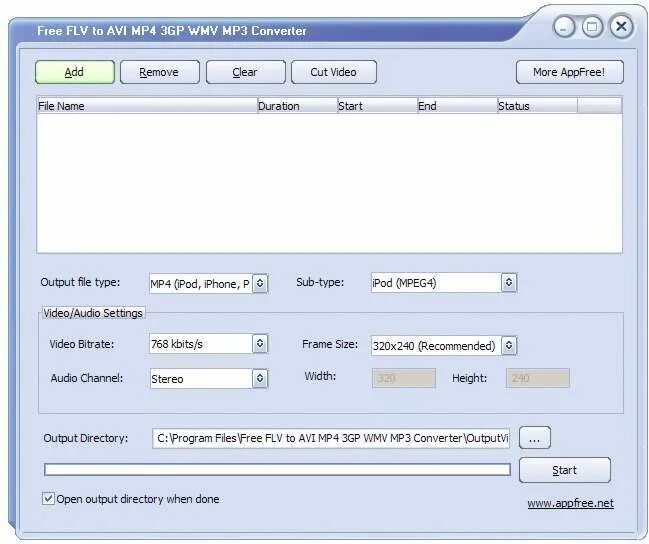Click the Video/Audio Settings group label
649x544 pixels.
[93, 313]
